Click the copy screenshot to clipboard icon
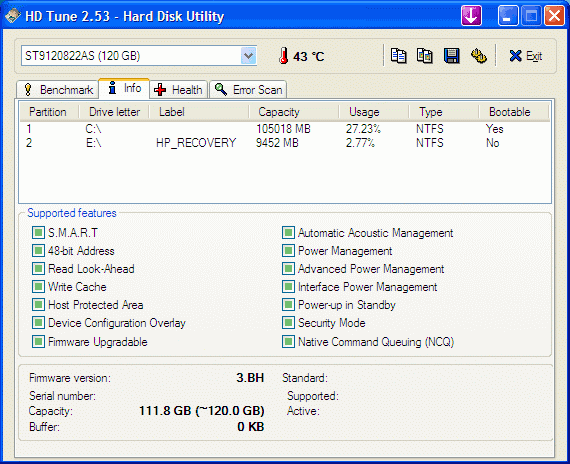This screenshot has height=464, width=570. pos(425,56)
